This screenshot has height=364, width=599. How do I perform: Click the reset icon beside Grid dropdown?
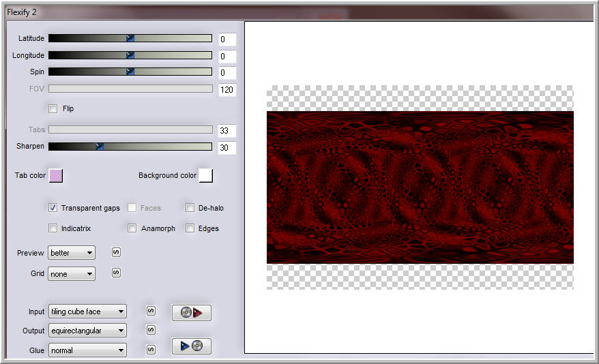116,273
